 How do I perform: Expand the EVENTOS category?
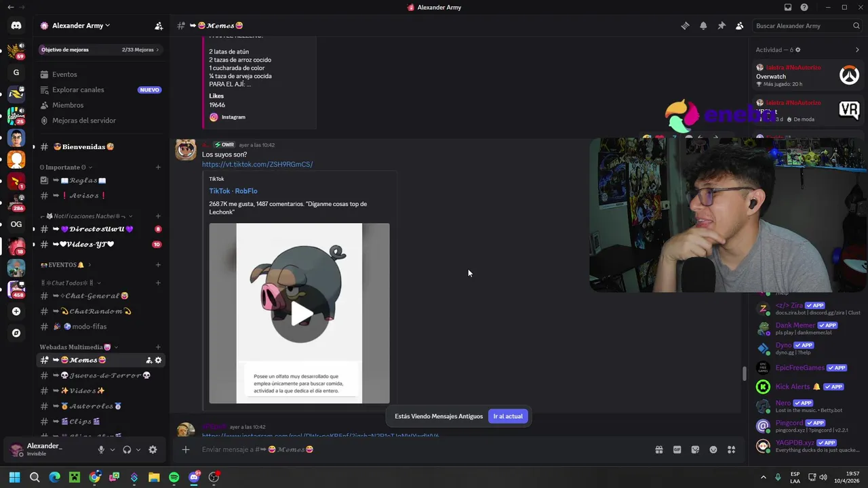click(x=65, y=265)
